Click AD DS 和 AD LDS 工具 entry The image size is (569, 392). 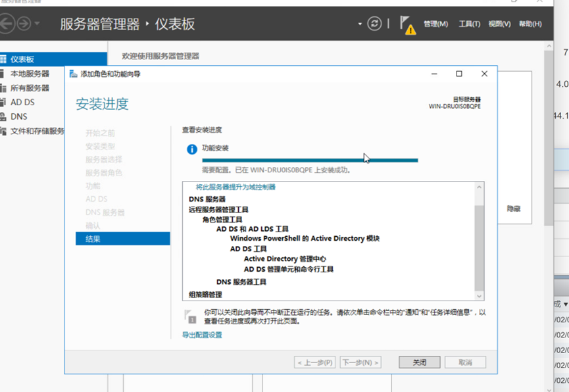(252, 229)
